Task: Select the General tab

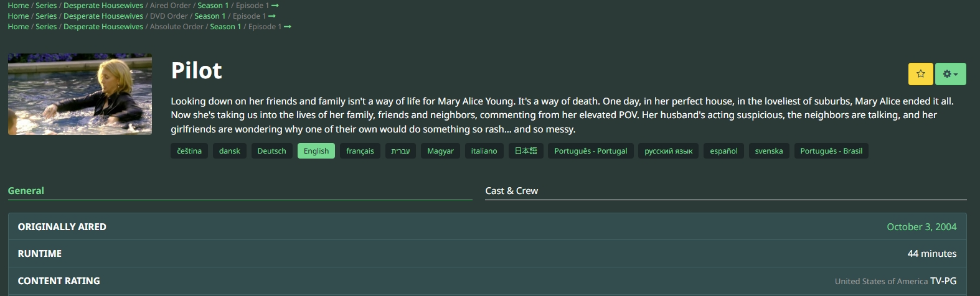Action: click(26, 191)
